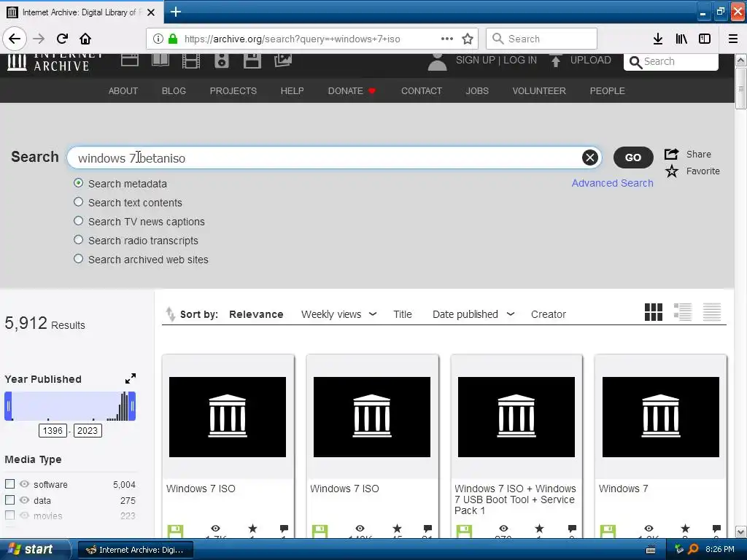This screenshot has height=560, width=747.
Task: View site information icon in URL bar
Action: pos(158,39)
